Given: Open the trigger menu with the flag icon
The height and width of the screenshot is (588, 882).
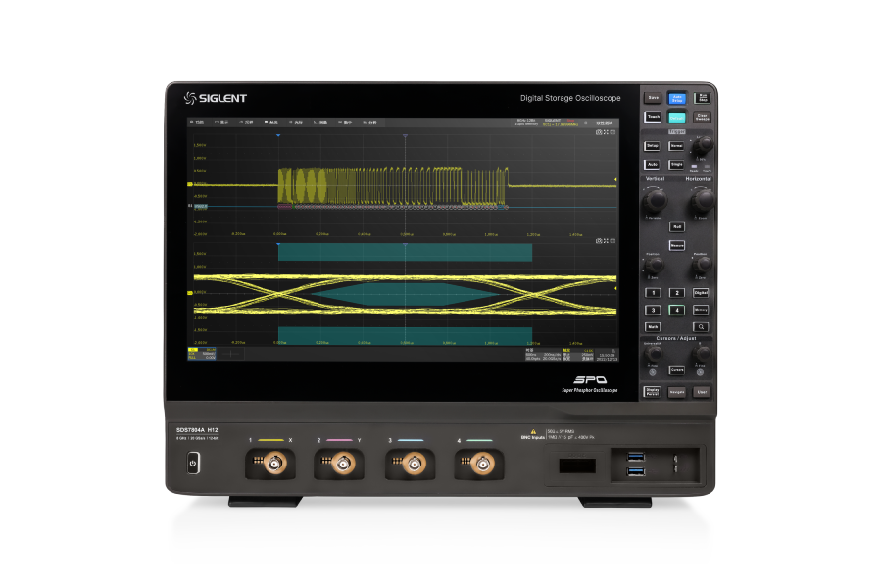Looking at the screenshot, I should 270,122.
